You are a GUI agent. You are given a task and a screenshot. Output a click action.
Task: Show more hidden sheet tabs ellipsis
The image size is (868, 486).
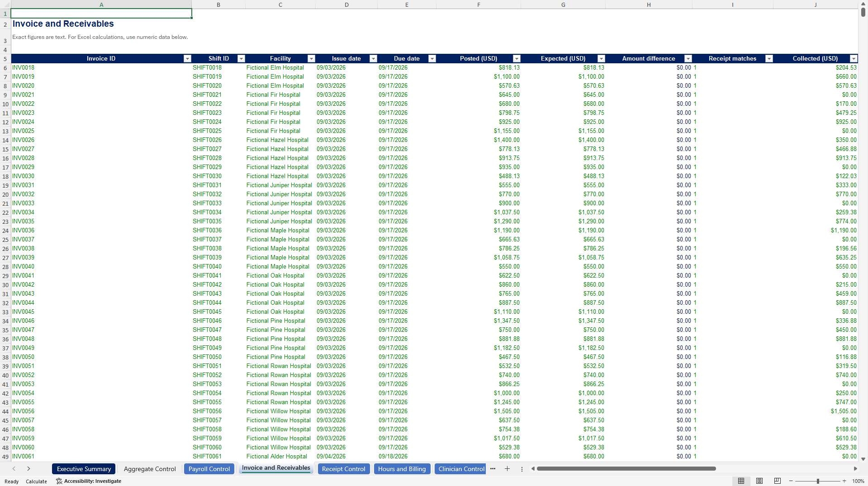click(493, 469)
